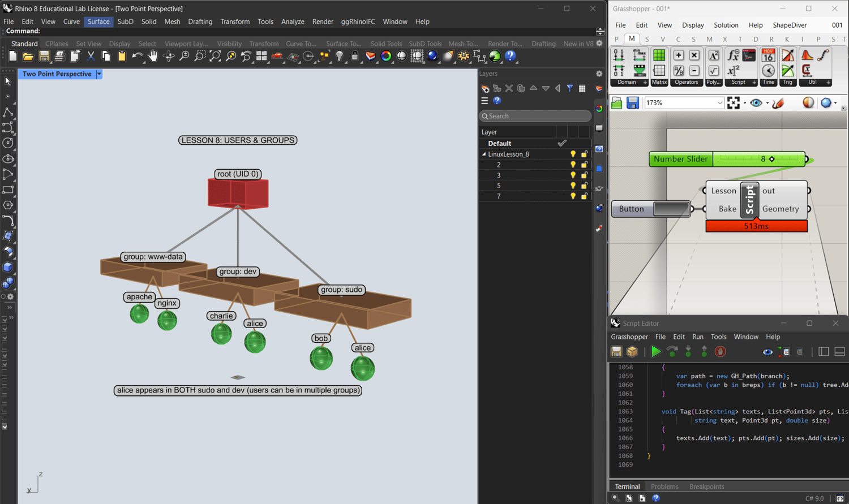Click the blue filter funnel icon in Layers
This screenshot has width=849, height=504.
pyautogui.click(x=570, y=88)
